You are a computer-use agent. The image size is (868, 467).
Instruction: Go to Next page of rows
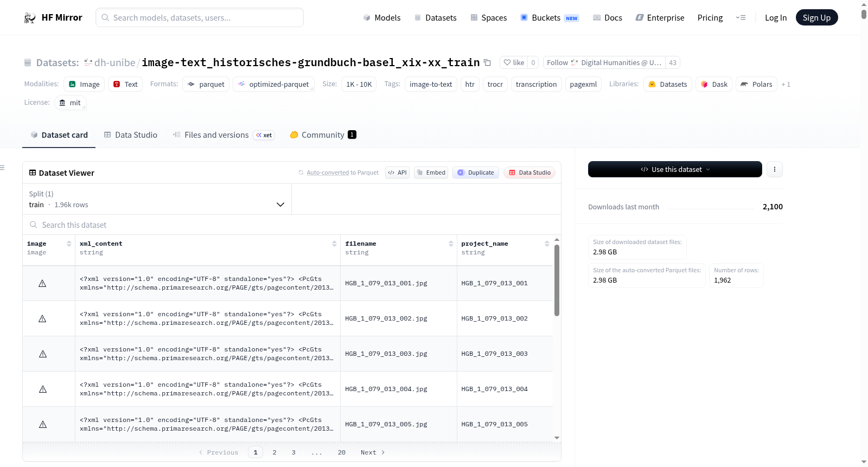tap(373, 452)
